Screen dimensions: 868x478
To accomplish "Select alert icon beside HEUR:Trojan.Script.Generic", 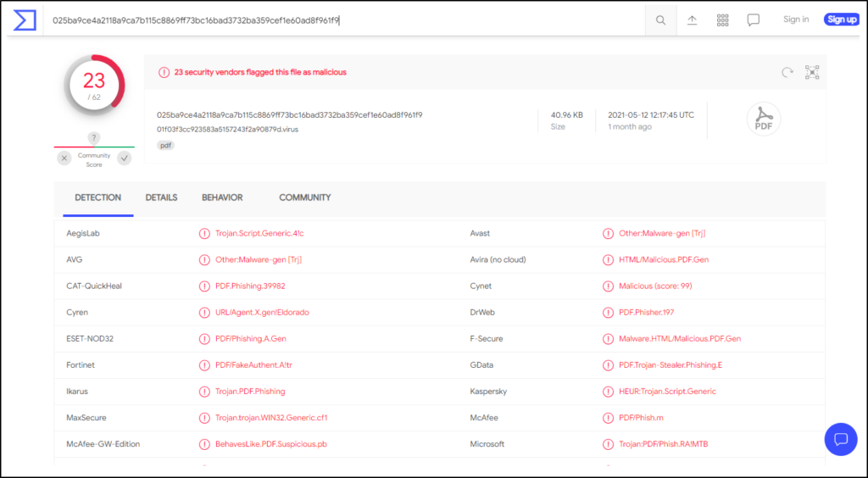I will point(608,392).
